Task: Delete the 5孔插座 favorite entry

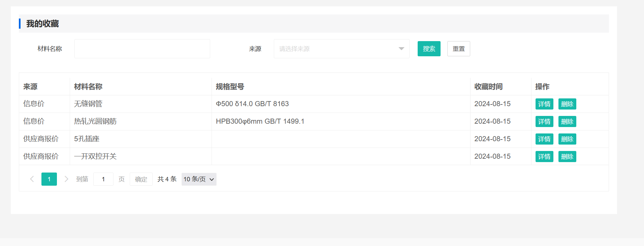Action: [x=567, y=139]
